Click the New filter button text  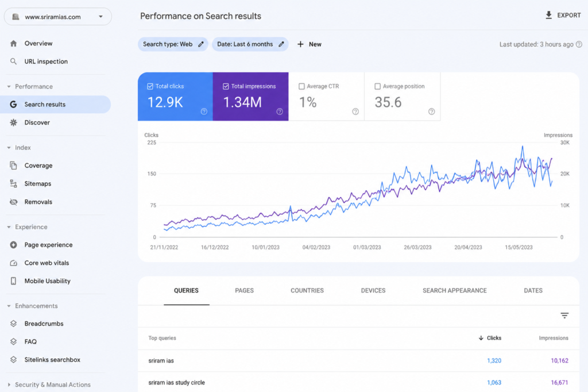coord(315,44)
